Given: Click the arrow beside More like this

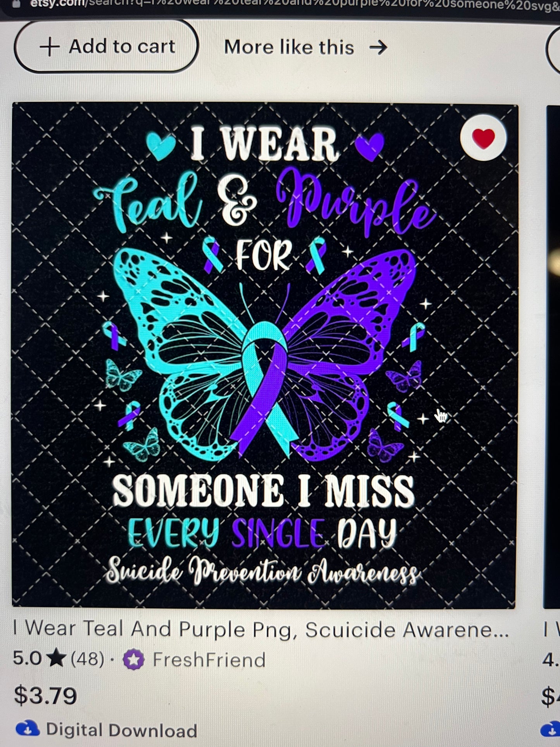Looking at the screenshot, I should point(378,48).
